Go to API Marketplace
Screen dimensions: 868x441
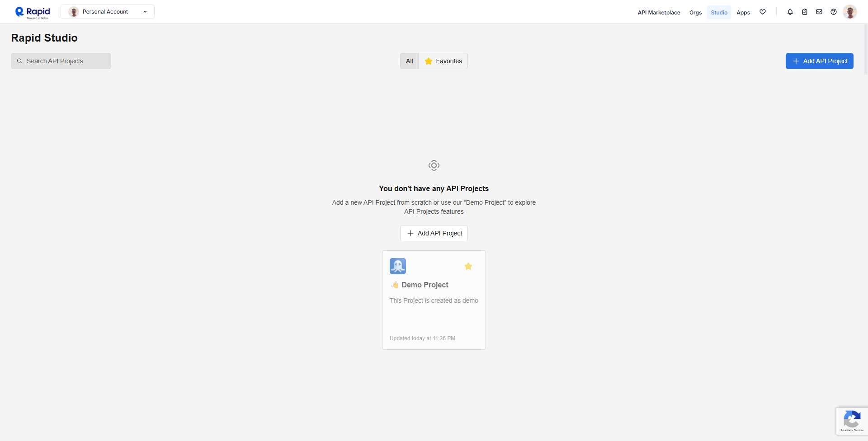coord(659,13)
